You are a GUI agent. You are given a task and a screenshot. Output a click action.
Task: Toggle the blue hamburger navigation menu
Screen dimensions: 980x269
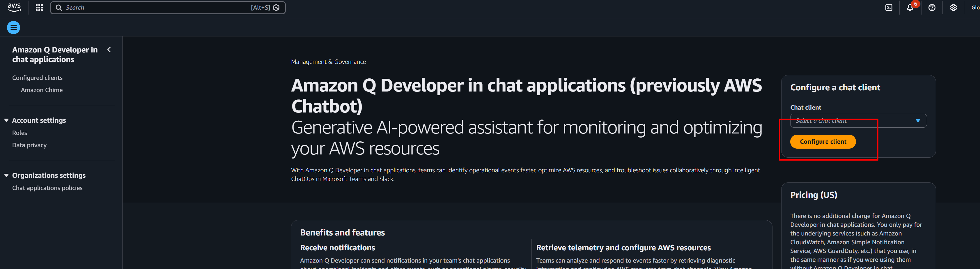click(14, 27)
